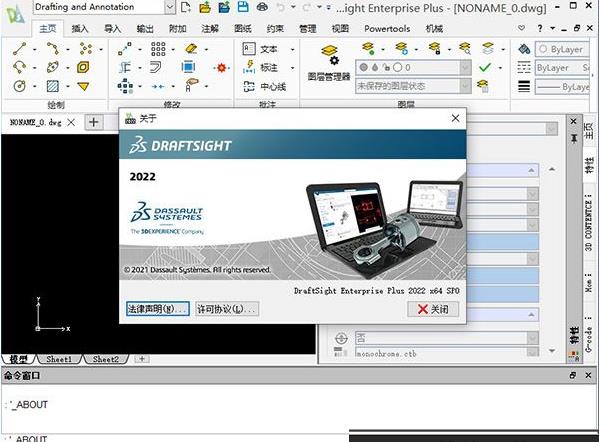This screenshot has width=599, height=442.
Task: Click the heart favorites icon
Action: tap(521, 28)
